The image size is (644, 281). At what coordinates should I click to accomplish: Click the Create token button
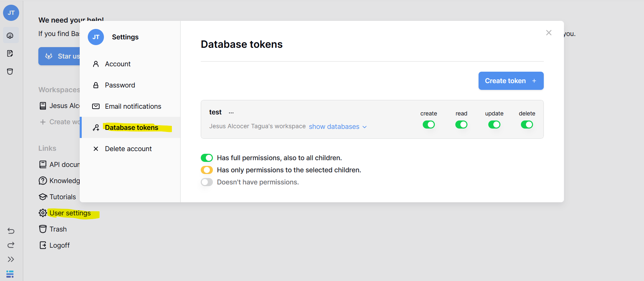510,81
